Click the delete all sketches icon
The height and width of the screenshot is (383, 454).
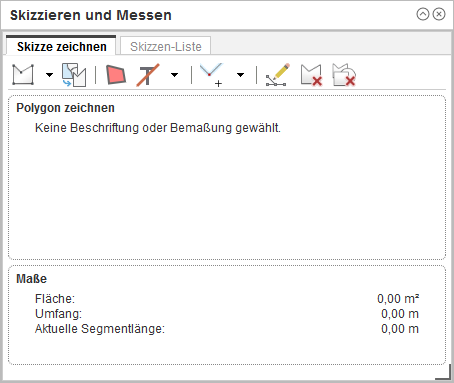[344, 75]
